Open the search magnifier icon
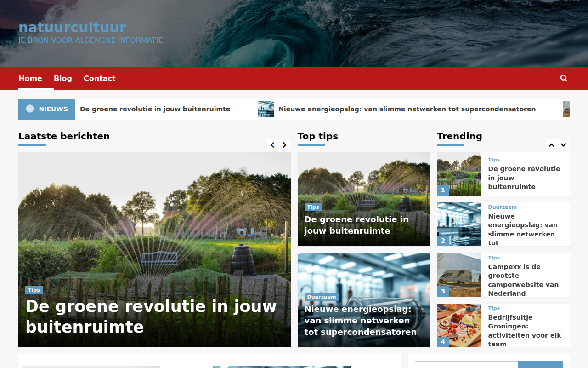The height and width of the screenshot is (368, 588). tap(564, 78)
